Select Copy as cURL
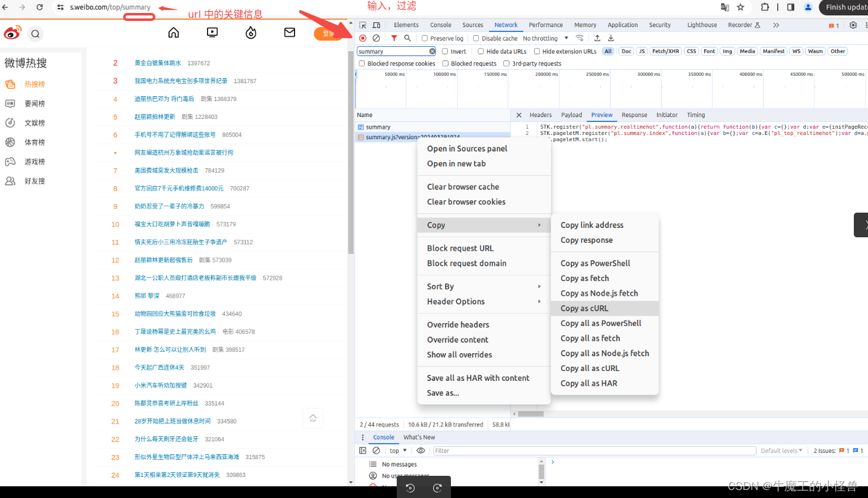This screenshot has width=868, height=498. pyautogui.click(x=605, y=308)
